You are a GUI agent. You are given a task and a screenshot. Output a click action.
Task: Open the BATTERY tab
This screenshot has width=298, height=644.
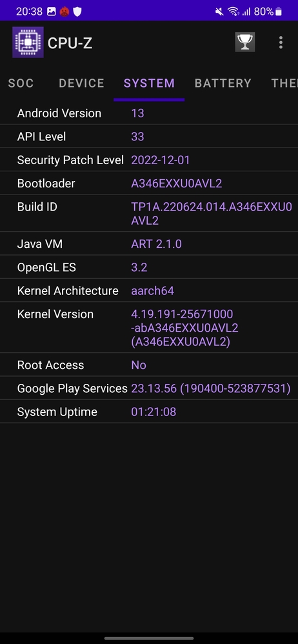(x=223, y=83)
